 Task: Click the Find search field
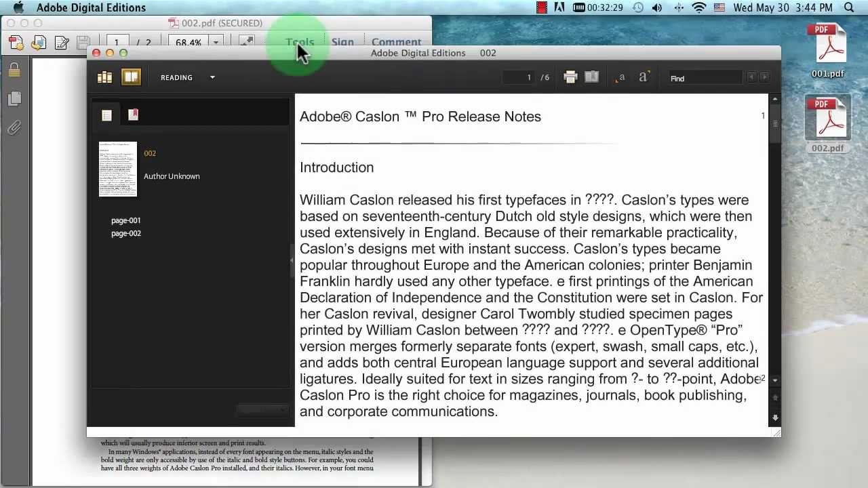coord(705,78)
